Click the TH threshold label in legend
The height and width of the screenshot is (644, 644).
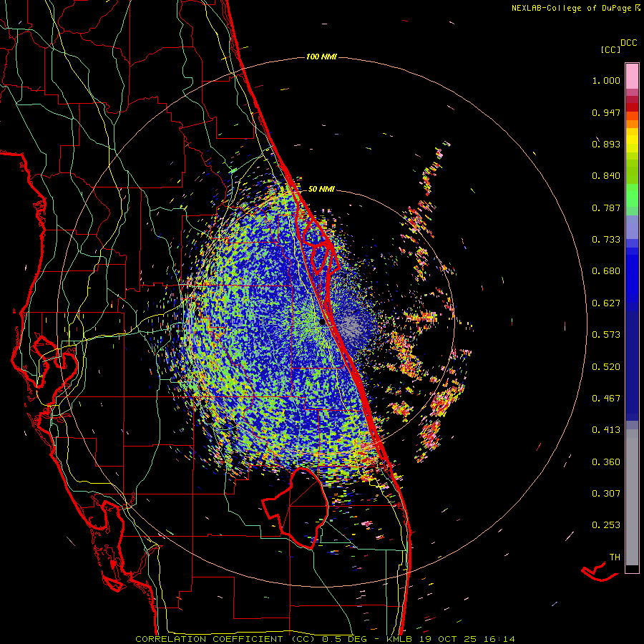coord(615,557)
